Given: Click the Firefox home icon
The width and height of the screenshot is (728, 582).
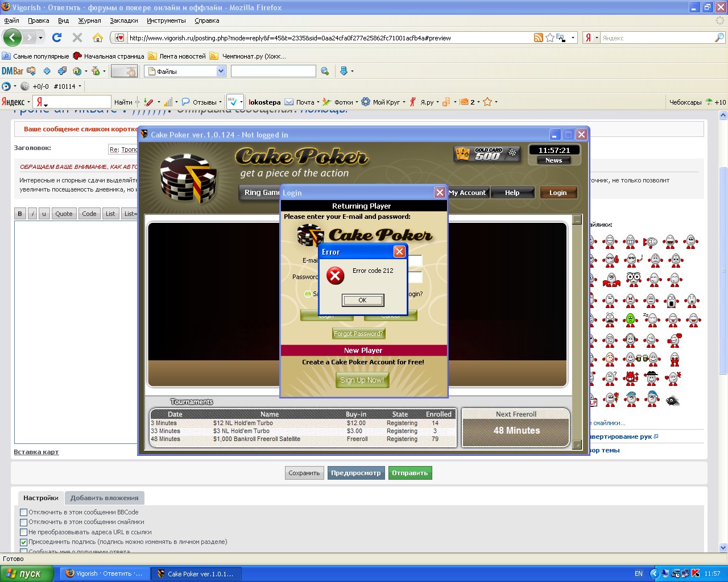Looking at the screenshot, I should point(98,38).
